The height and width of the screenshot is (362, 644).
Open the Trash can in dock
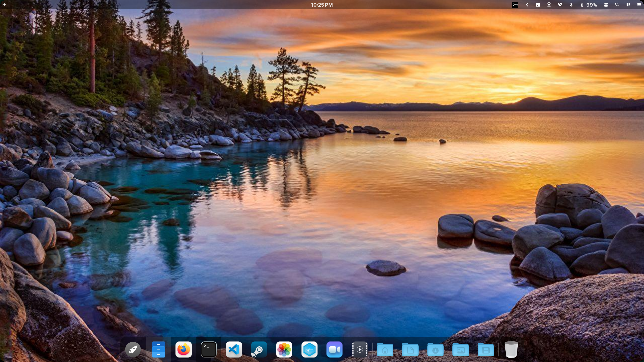pyautogui.click(x=511, y=350)
